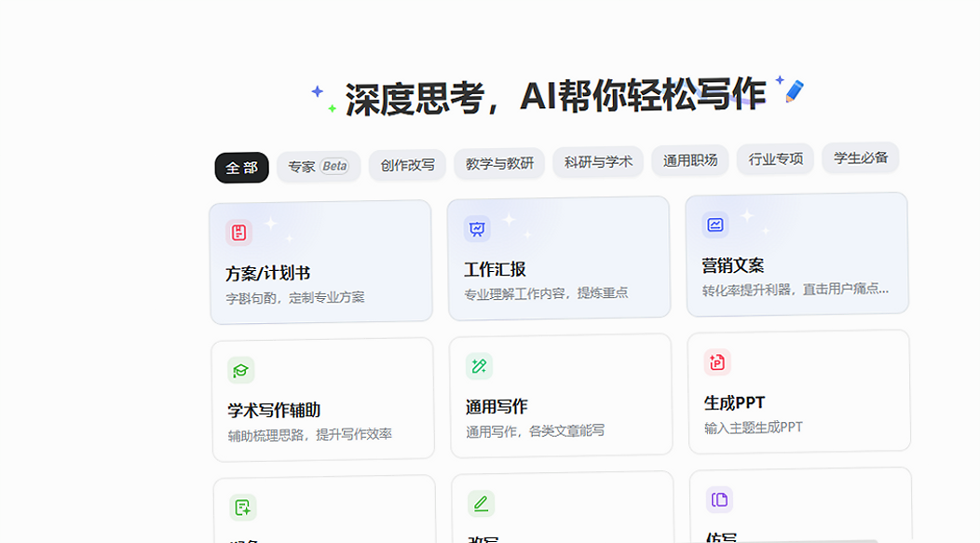The width and height of the screenshot is (980, 543).
Task: Click the 营销文案 chart icon
Action: click(715, 225)
